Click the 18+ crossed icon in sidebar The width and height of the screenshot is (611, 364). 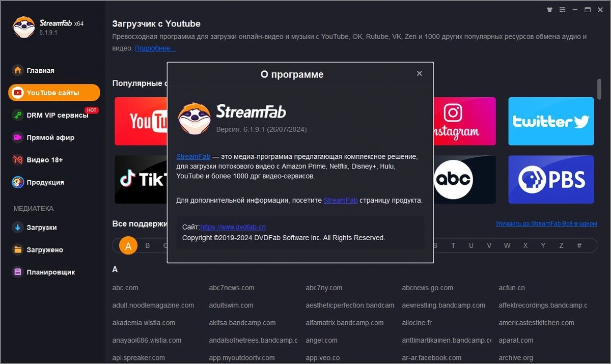coord(18,160)
